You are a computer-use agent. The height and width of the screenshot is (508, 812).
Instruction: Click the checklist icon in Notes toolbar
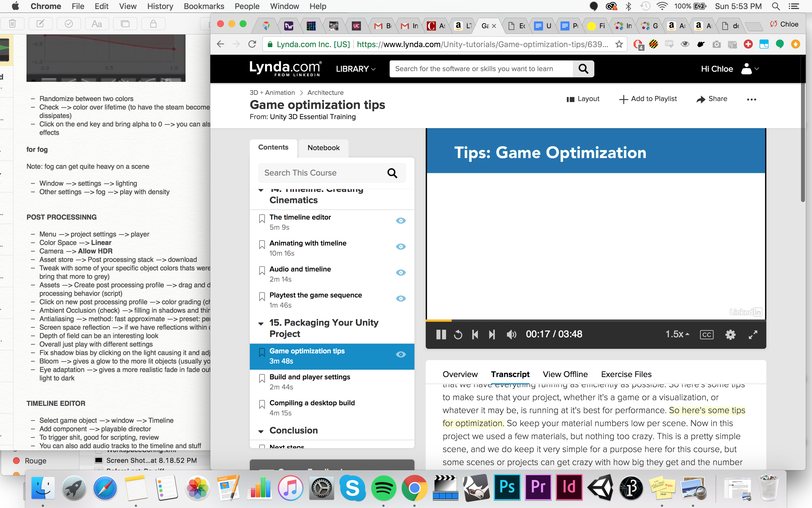pos(69,23)
